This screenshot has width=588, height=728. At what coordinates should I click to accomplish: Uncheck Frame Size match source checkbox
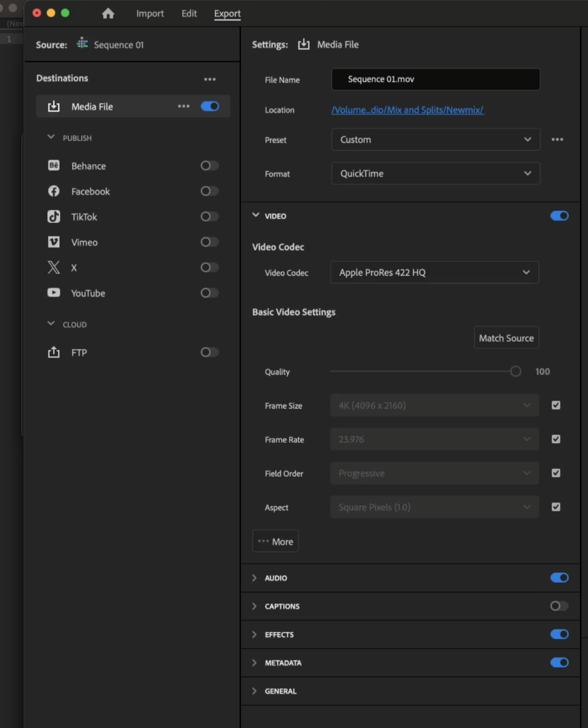[556, 405]
